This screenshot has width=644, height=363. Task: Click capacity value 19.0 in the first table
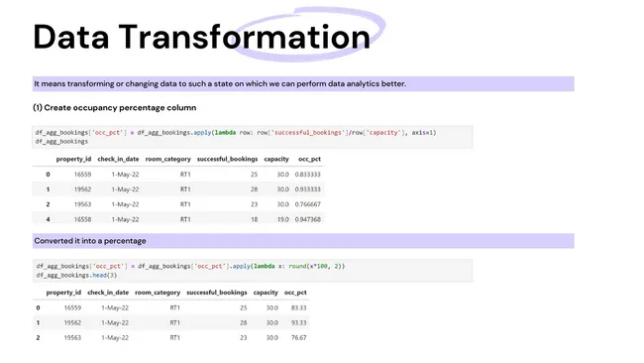click(283, 219)
